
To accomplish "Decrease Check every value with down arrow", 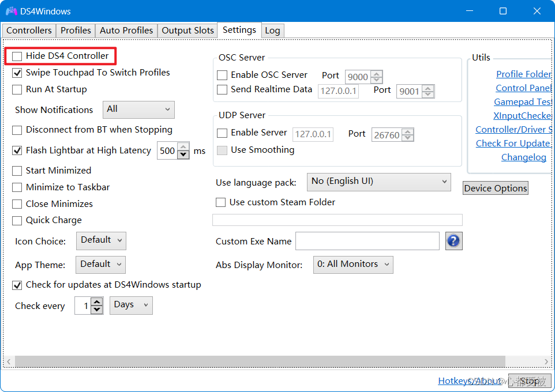I will [x=96, y=310].
